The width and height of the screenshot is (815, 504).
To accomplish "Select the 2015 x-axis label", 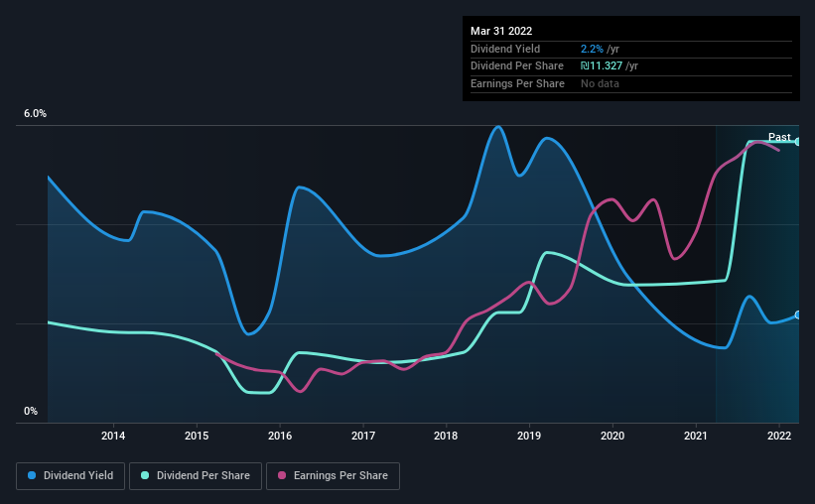I will tap(197, 436).
